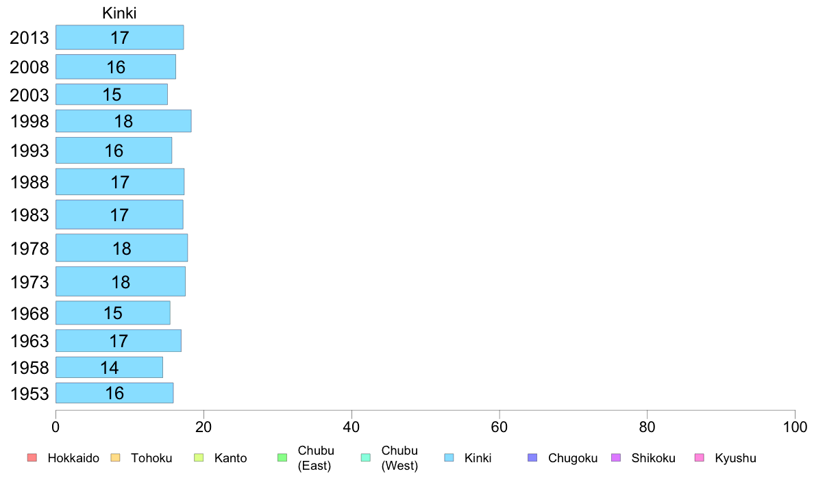Click the Chubu (East) green legend swatch
Viewport: 814px width, 504px height.
coord(282,458)
